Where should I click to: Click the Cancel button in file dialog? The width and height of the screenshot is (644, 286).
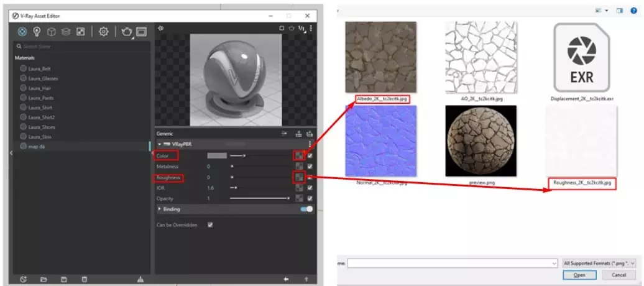point(619,275)
